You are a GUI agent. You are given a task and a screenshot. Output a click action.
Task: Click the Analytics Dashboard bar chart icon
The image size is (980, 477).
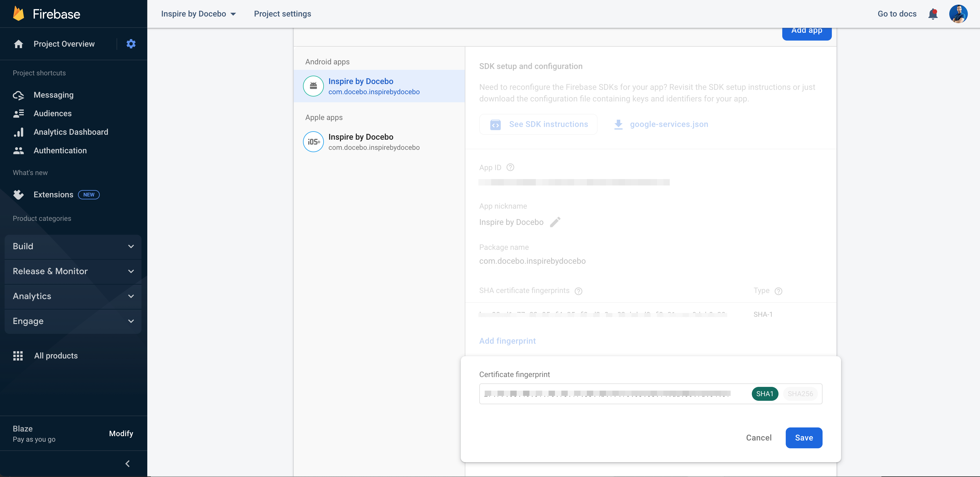18,132
